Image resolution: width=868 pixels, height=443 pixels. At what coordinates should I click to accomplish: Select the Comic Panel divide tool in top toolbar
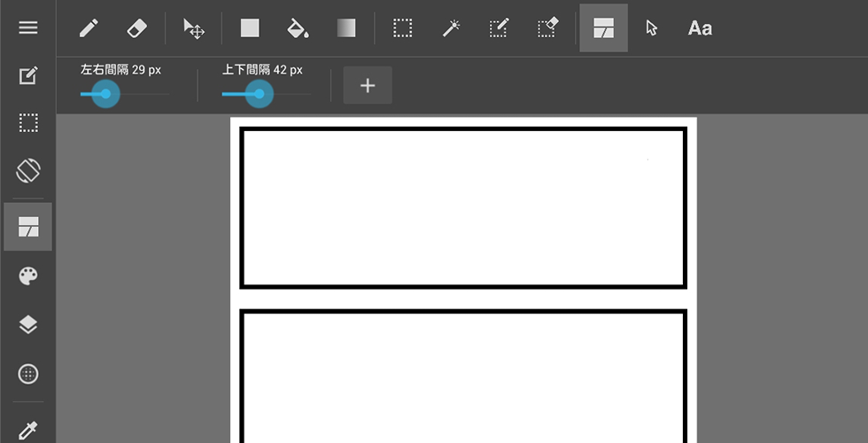point(603,27)
